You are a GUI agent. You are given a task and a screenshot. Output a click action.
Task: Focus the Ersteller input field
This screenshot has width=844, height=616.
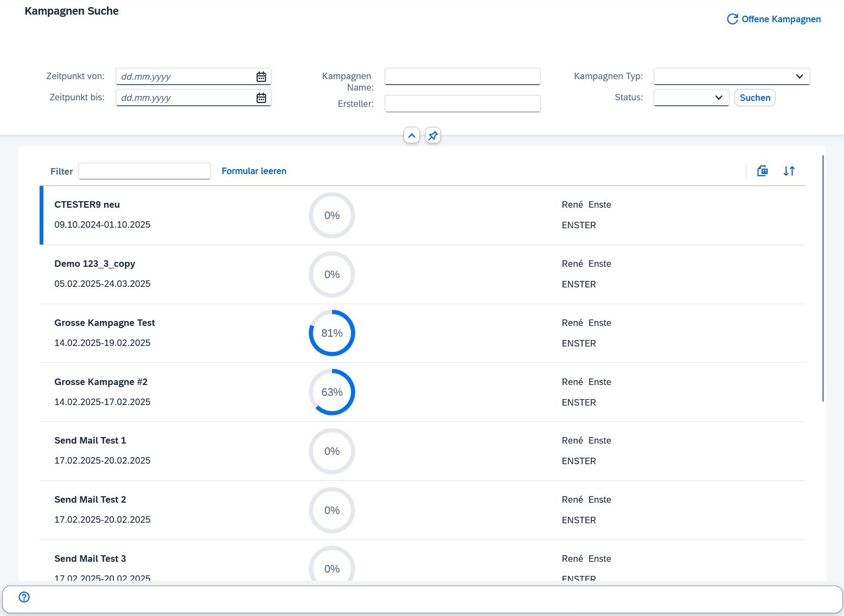pos(462,104)
